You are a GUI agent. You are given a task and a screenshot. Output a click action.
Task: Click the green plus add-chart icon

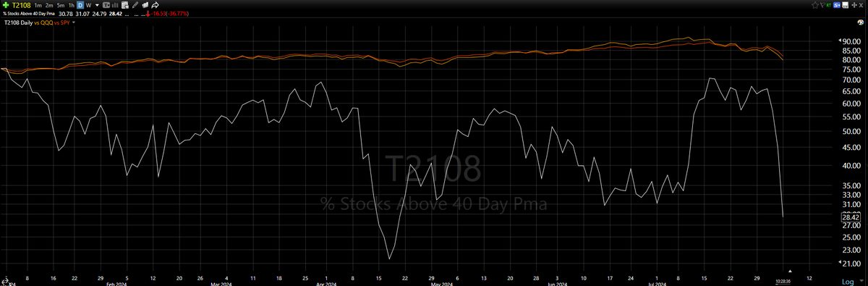(x=6, y=5)
